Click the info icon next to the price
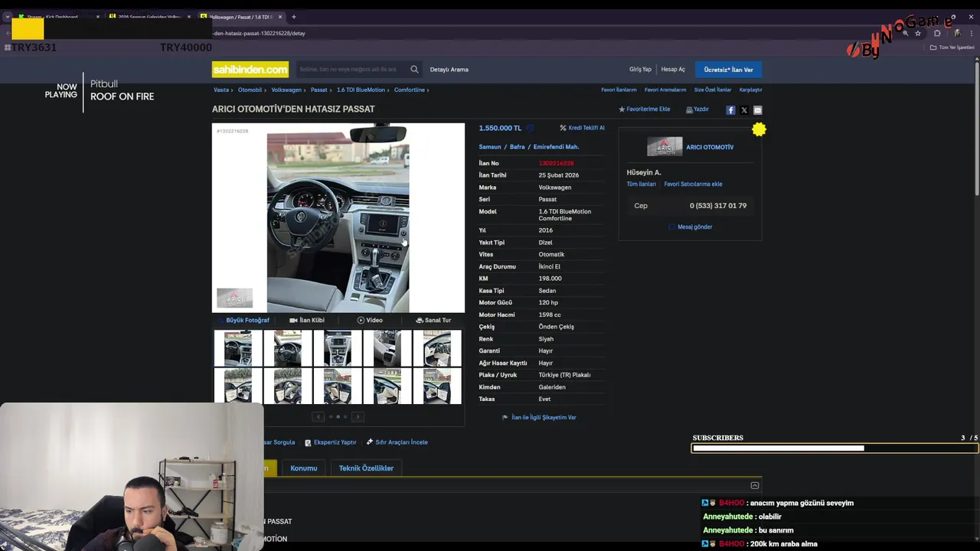Screen dimensions: 980x551 click(x=530, y=128)
